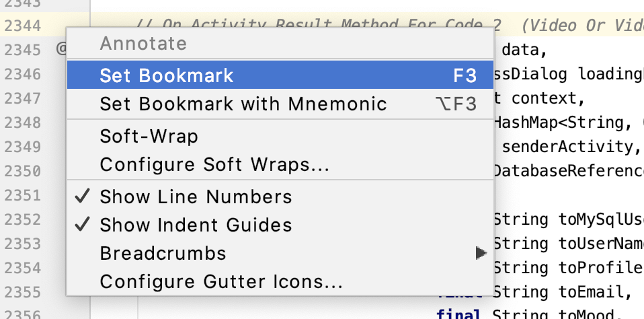Click line number 2347 in the gutter
This screenshot has height=319, width=644.
[23, 98]
